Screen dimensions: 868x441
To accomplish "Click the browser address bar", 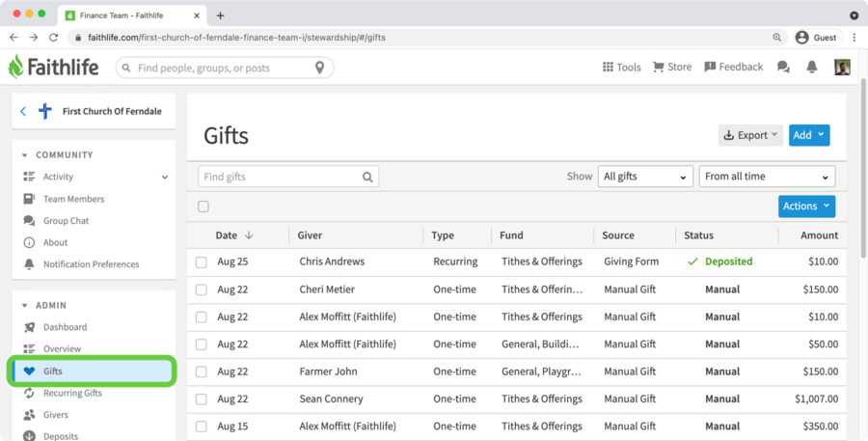I will [426, 37].
